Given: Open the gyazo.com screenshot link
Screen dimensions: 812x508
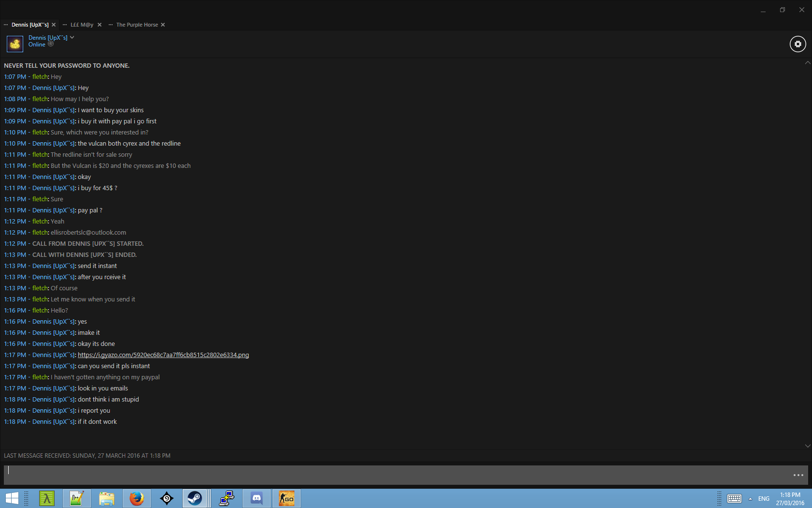Looking at the screenshot, I should [x=163, y=355].
